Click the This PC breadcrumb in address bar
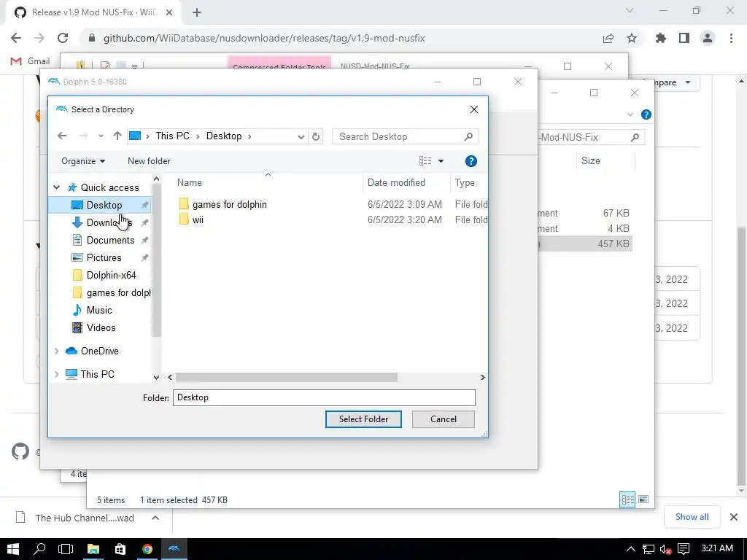The width and height of the screenshot is (747, 560). (172, 136)
